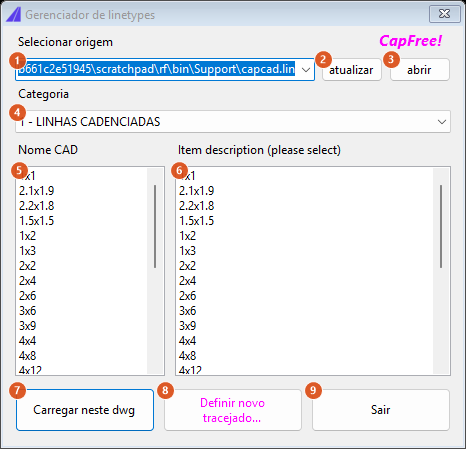466x449 pixels.
Task: Select 3x6 in Item description list
Action: coord(304,311)
